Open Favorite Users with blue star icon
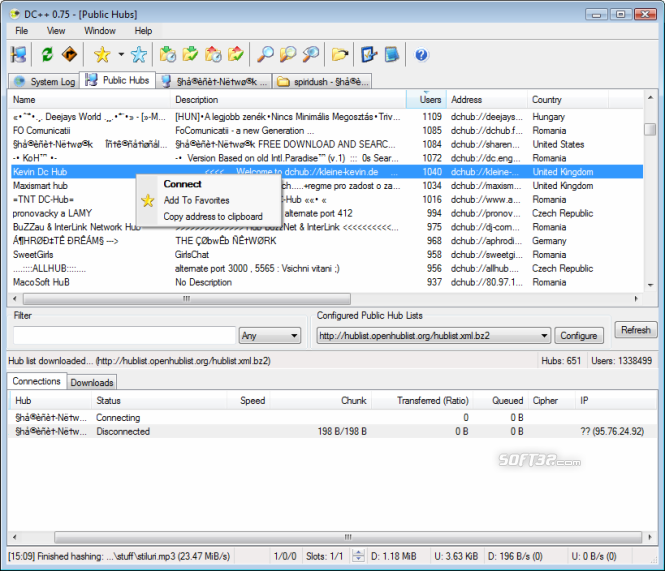 pos(139,55)
